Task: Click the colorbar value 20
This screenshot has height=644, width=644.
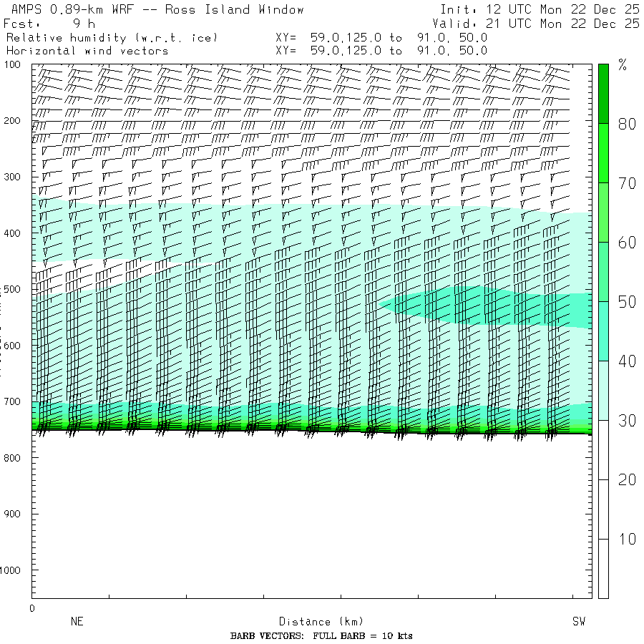Action: point(627,479)
